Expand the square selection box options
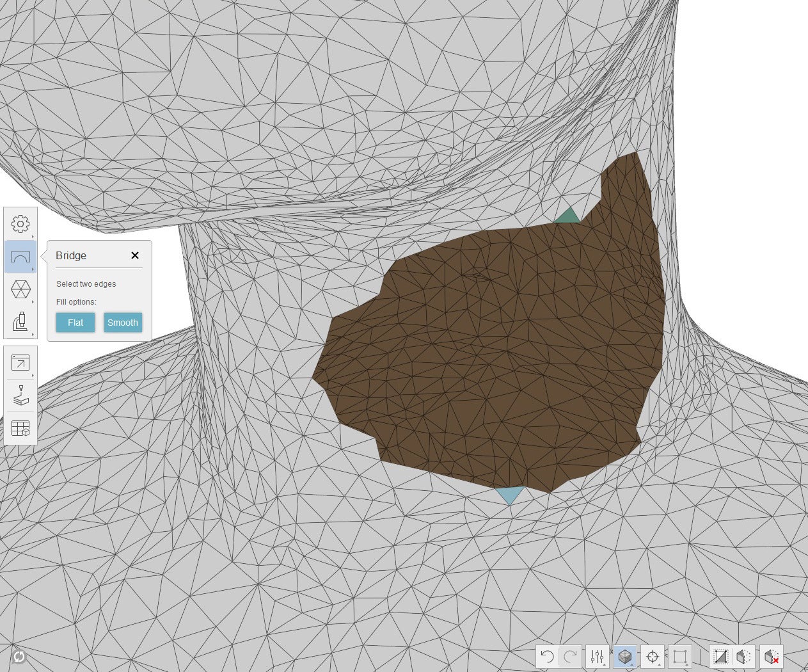This screenshot has width=808, height=672. pyautogui.click(x=679, y=657)
